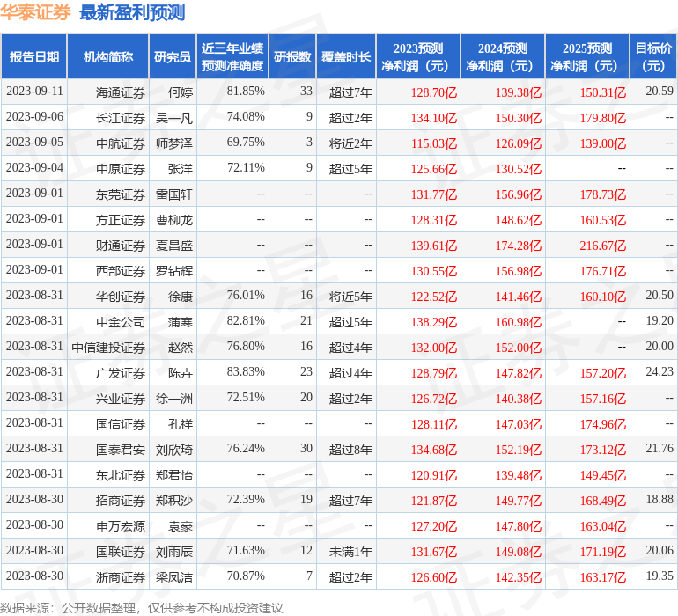Screen dimensions: 678x616
Task: Select the 机构简称 column header
Action: (x=107, y=56)
